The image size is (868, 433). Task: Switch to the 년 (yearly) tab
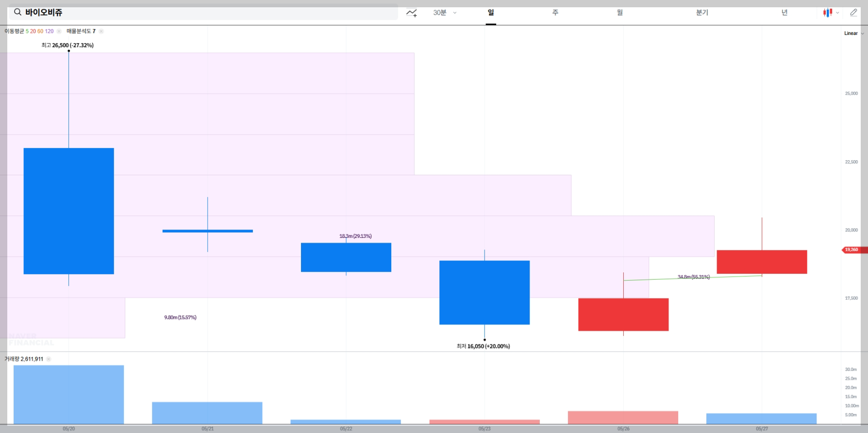[x=785, y=13]
